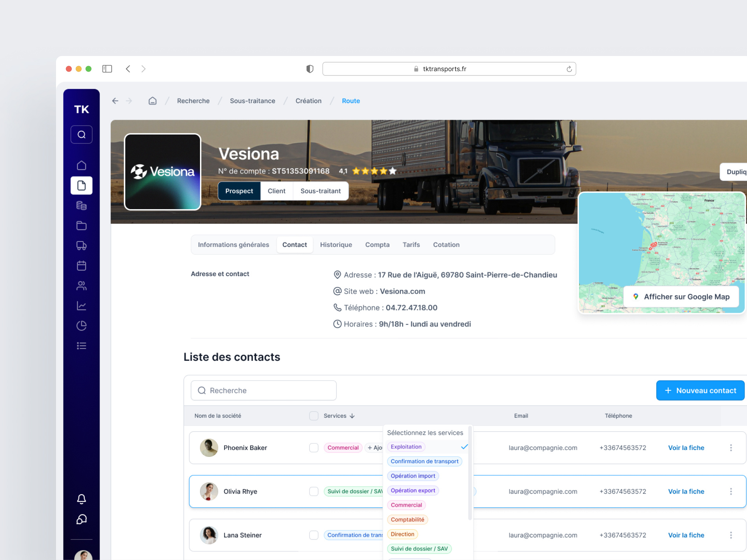Screen dimensions: 747x560
Task: Select the Sous-traitant segment
Action: pos(321,191)
